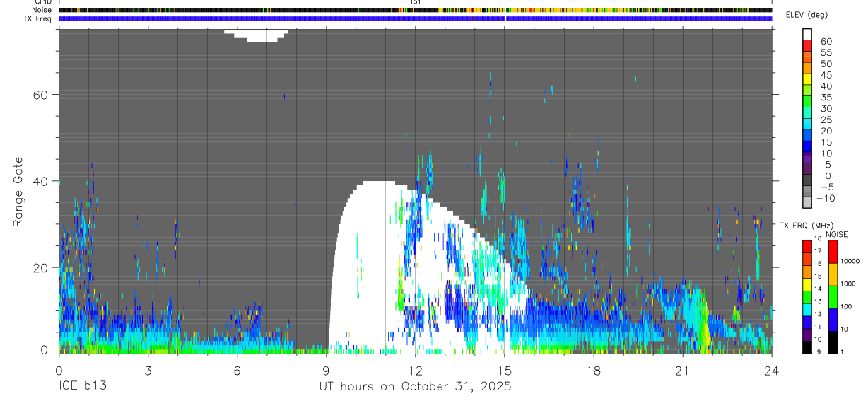Select the "NOISE" legend title
Viewport: 868px width, 401px height.
837,235
